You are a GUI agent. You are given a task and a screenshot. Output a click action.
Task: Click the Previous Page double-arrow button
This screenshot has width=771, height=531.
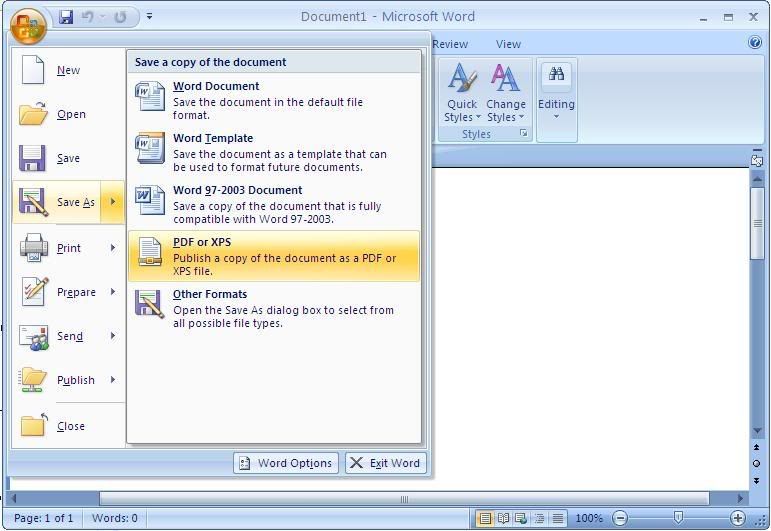click(x=756, y=447)
